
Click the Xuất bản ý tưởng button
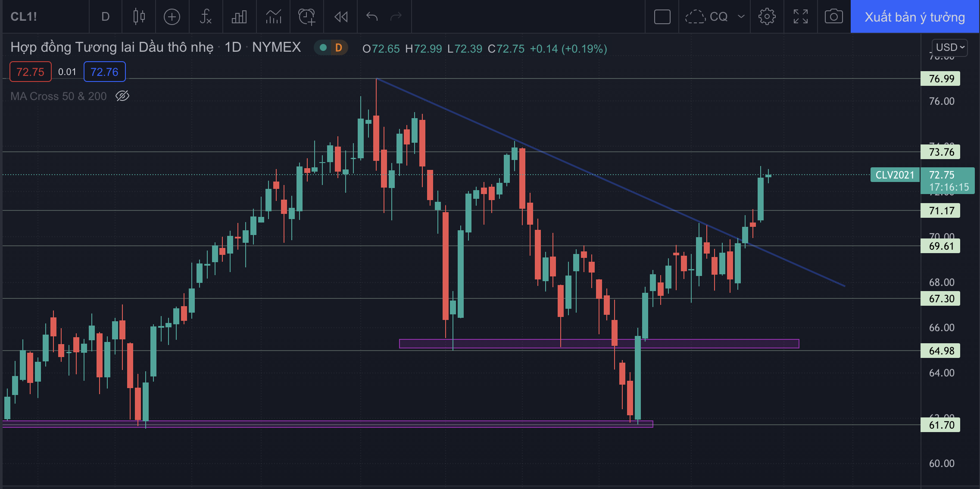[914, 17]
